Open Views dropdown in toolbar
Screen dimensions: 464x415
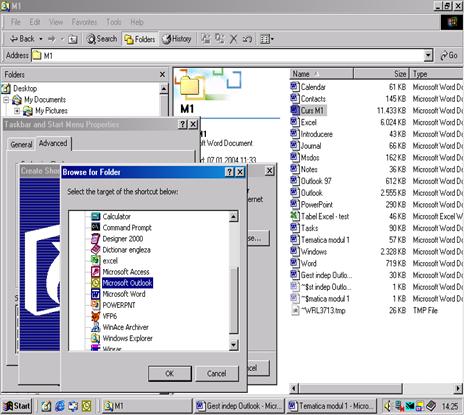tap(267, 39)
